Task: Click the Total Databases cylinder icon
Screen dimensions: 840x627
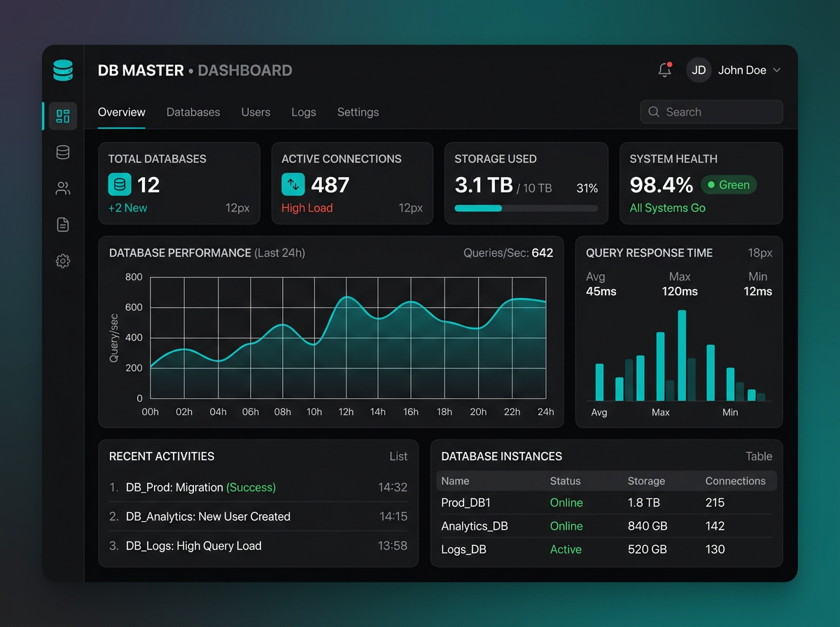Action: pyautogui.click(x=120, y=185)
